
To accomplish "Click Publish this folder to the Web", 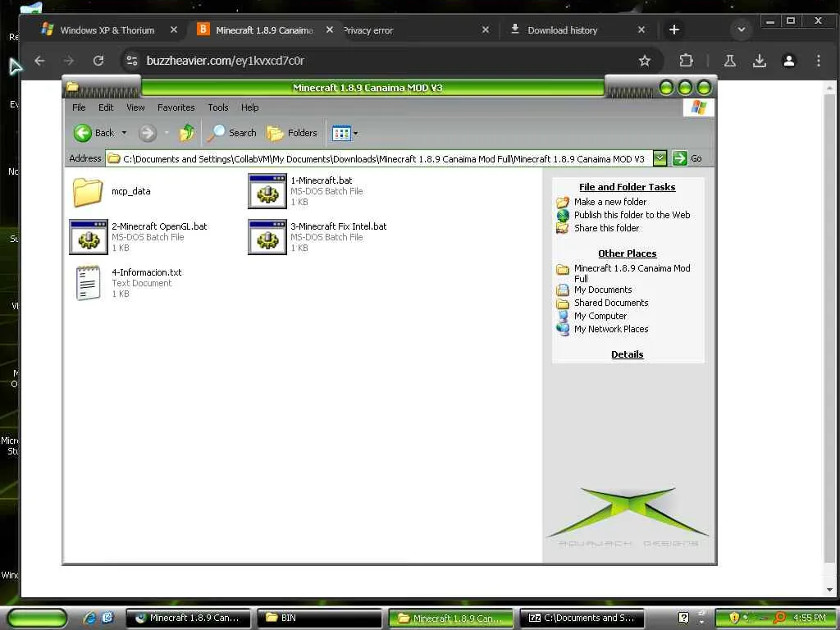I will [x=632, y=215].
